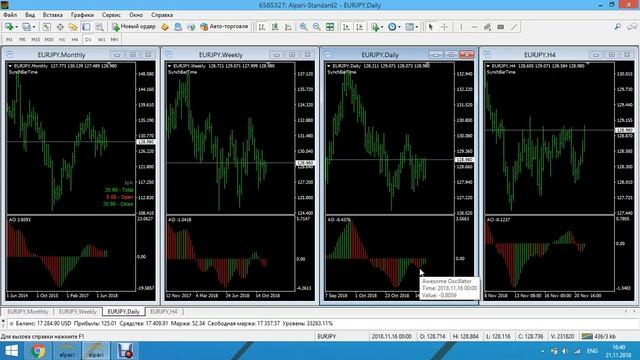Click the connection status 436/3 kb indicator

(x=599, y=336)
